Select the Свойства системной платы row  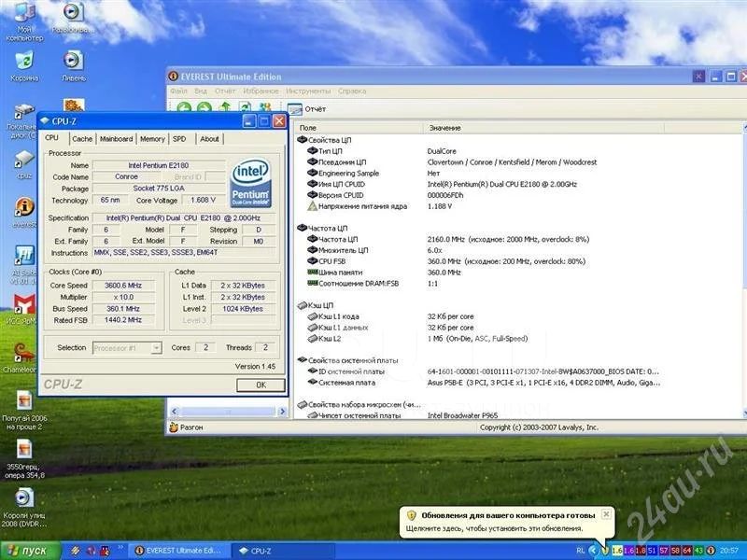point(347,360)
